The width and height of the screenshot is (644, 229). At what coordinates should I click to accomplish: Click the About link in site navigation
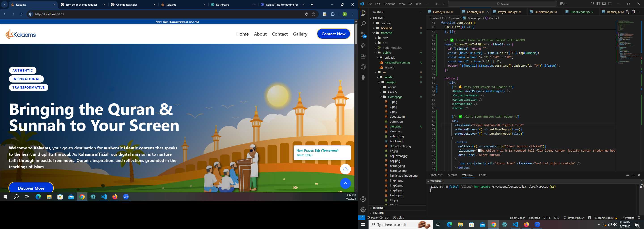260,34
